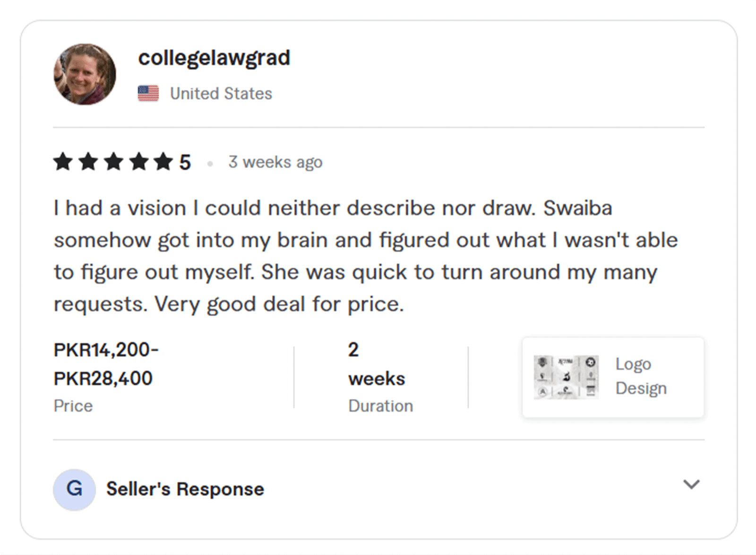Click the fourth rating star

[138, 162]
